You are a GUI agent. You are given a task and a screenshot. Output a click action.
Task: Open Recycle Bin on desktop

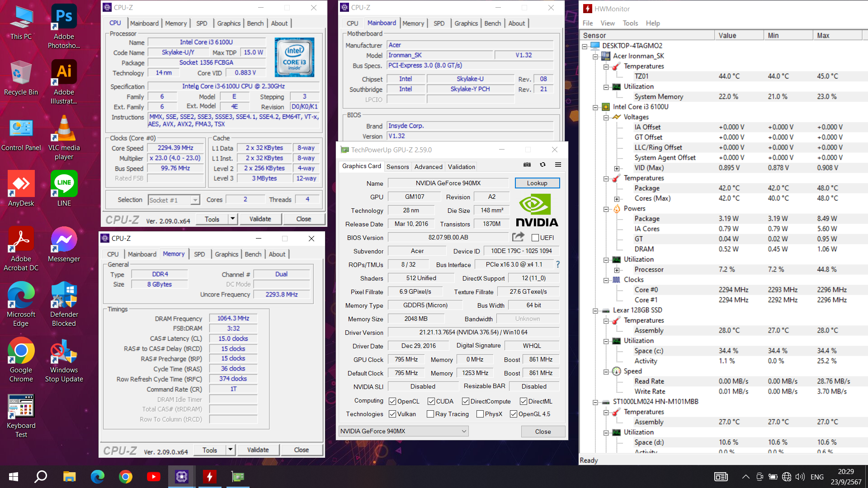pyautogui.click(x=21, y=78)
